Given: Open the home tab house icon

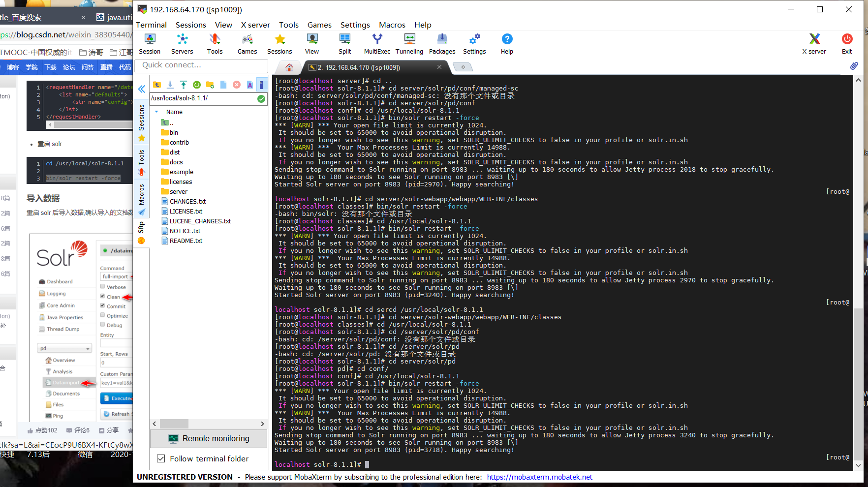Looking at the screenshot, I should click(x=289, y=67).
